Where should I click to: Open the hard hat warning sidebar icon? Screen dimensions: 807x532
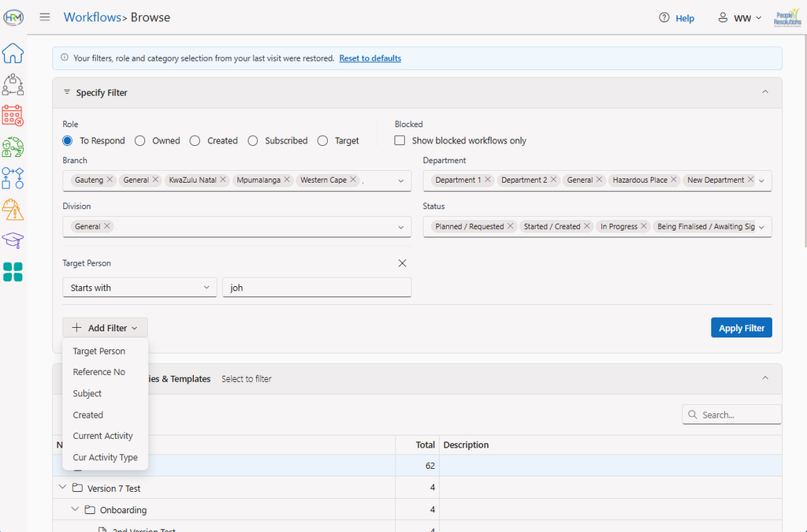[x=13, y=210]
